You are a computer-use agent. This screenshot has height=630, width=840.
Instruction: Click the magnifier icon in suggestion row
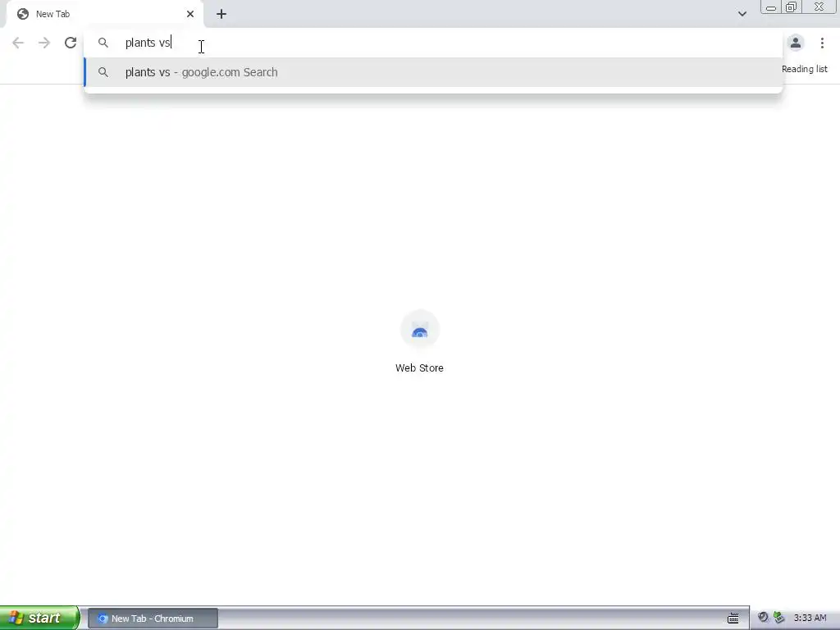point(103,72)
